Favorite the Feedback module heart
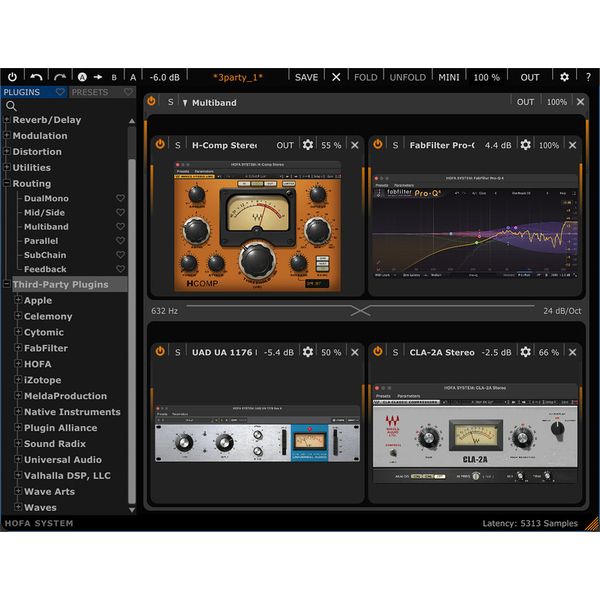 pyautogui.click(x=120, y=269)
